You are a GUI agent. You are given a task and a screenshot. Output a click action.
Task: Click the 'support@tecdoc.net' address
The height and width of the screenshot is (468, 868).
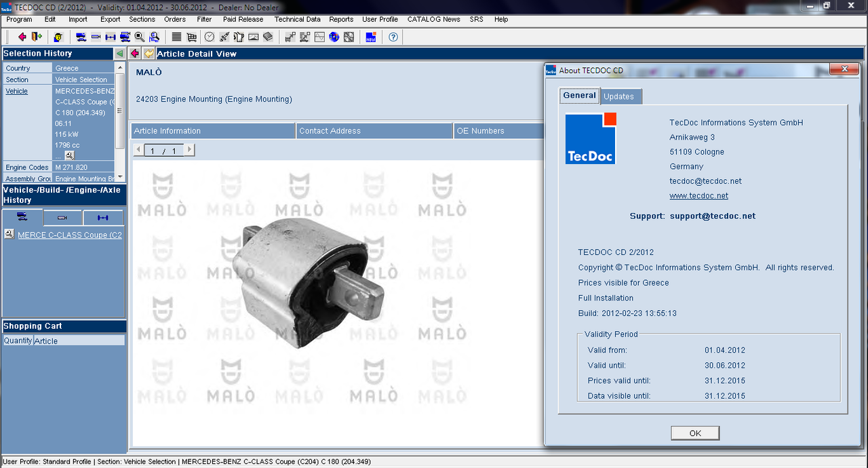click(712, 216)
